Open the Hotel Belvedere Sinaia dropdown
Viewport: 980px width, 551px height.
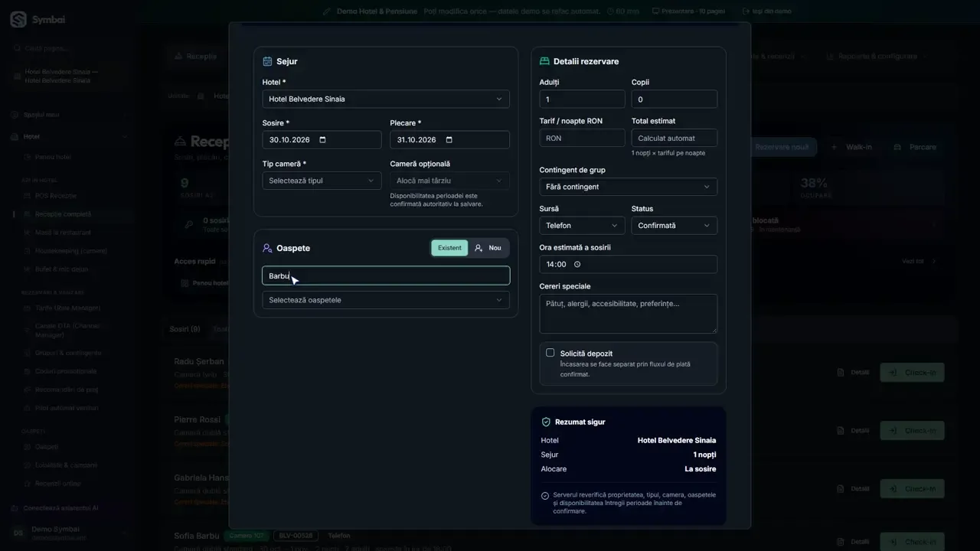pos(386,99)
